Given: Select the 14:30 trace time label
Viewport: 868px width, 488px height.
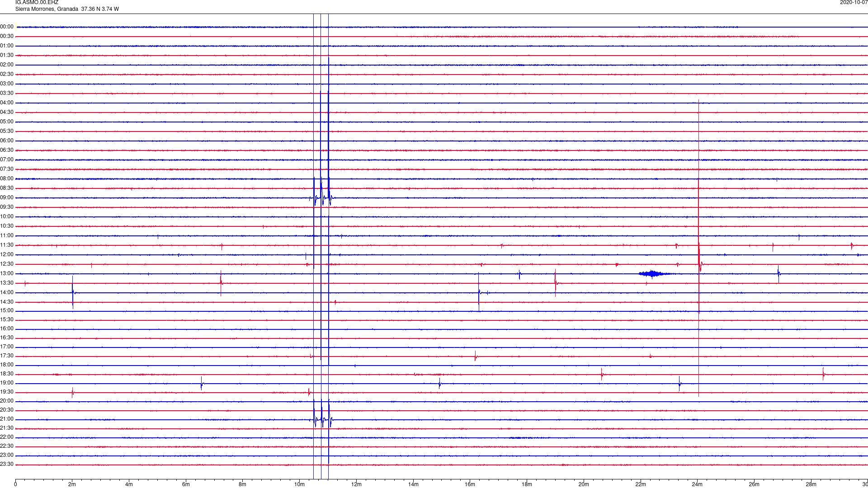Looking at the screenshot, I should click(x=7, y=302).
